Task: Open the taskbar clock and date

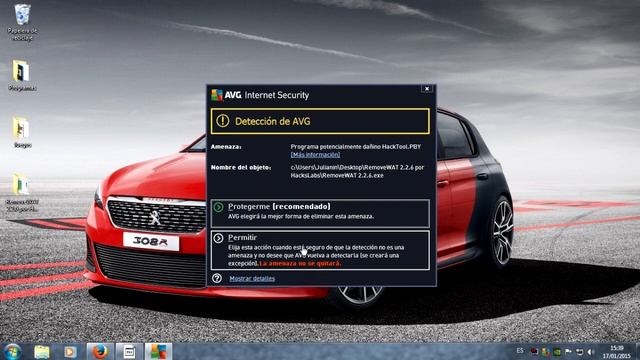Action: pyautogui.click(x=617, y=352)
